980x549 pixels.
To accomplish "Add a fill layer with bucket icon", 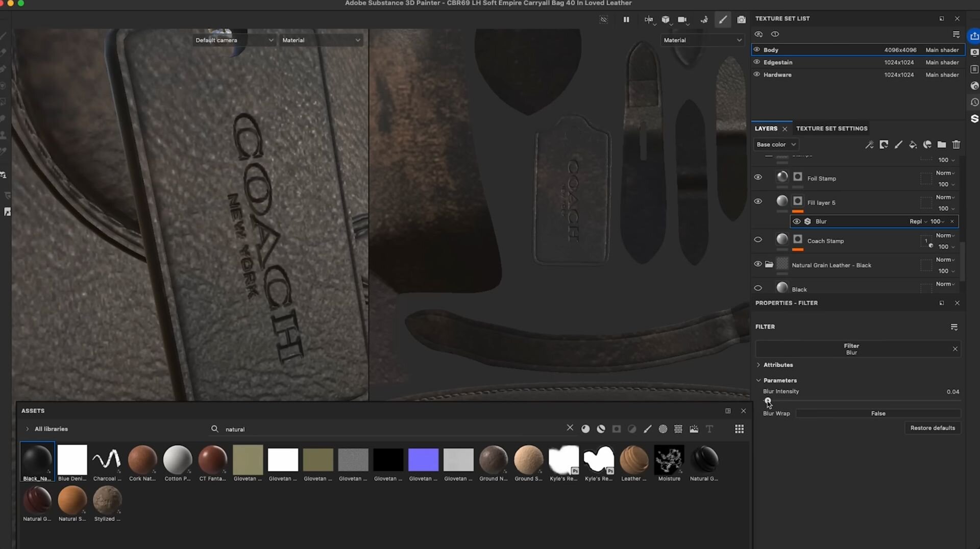I will click(x=913, y=145).
